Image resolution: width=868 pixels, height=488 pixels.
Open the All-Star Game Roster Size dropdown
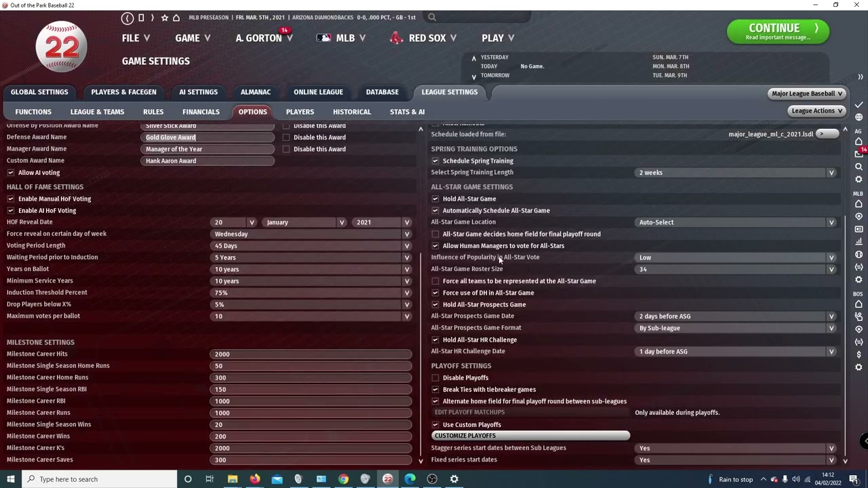pos(737,269)
